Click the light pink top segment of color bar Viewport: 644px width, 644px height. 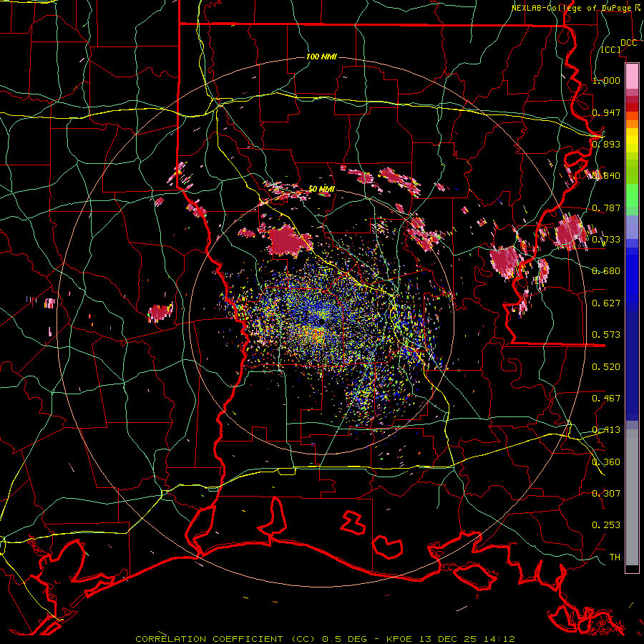[632, 76]
